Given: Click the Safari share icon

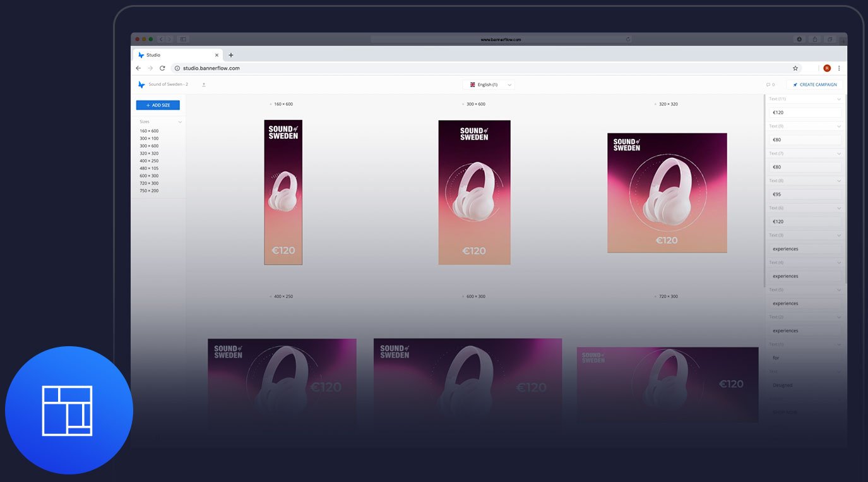Looking at the screenshot, I should [x=814, y=39].
